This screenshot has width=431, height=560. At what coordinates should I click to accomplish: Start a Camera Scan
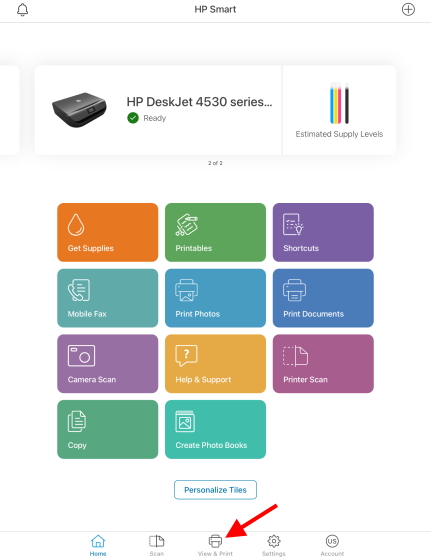(x=107, y=364)
